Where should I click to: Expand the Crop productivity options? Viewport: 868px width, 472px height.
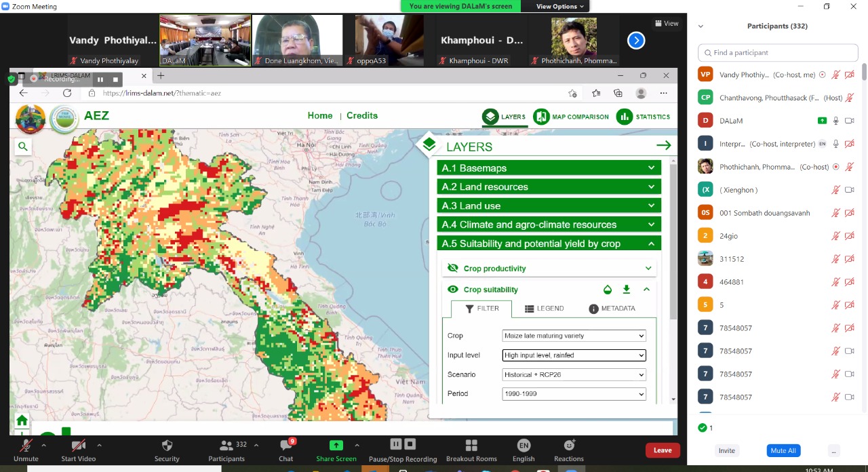tap(648, 269)
